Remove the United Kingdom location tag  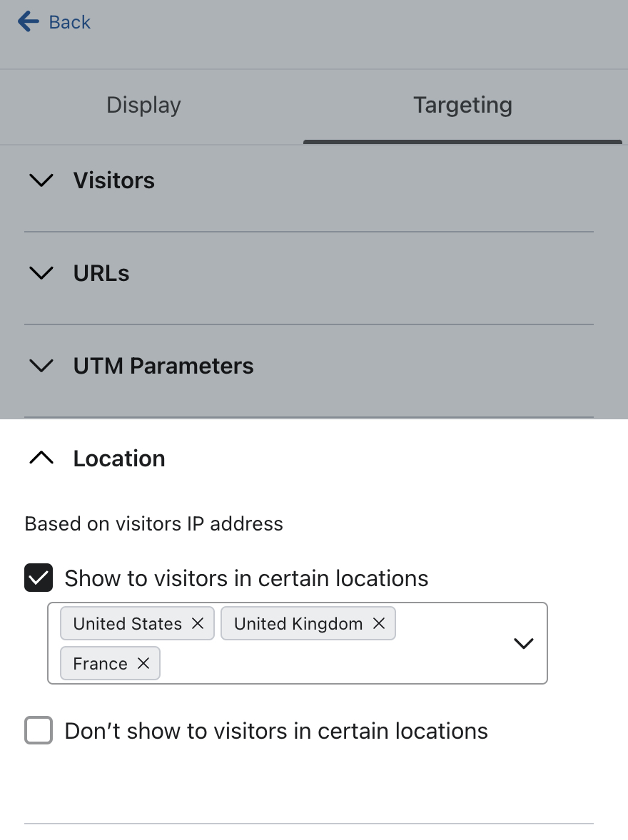[x=379, y=624]
